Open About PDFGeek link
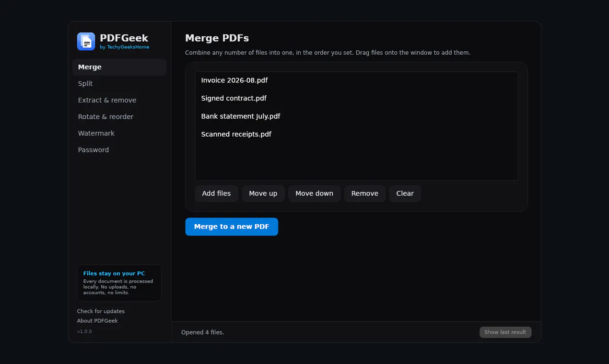 coord(97,321)
